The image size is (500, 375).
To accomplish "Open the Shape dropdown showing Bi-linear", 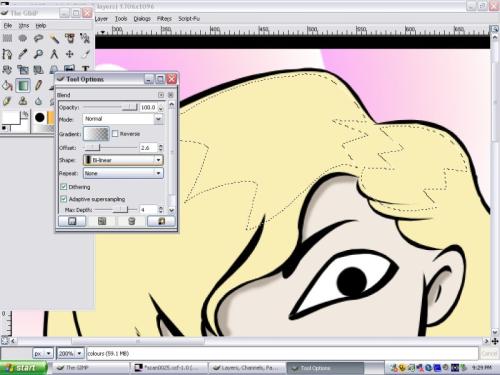I will (x=123, y=160).
